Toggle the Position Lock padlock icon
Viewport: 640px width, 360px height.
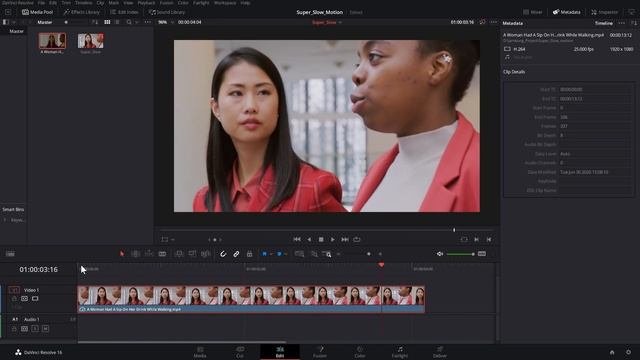(249, 254)
